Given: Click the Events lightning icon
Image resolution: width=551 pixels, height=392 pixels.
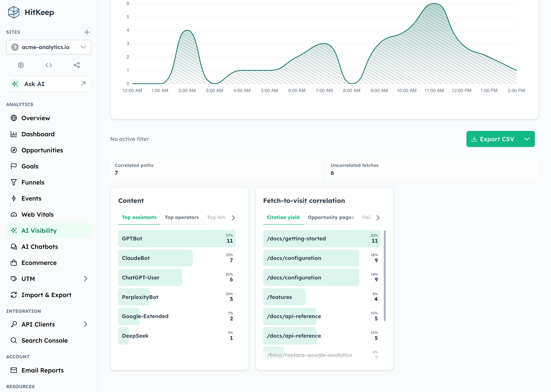Looking at the screenshot, I should pos(14,198).
